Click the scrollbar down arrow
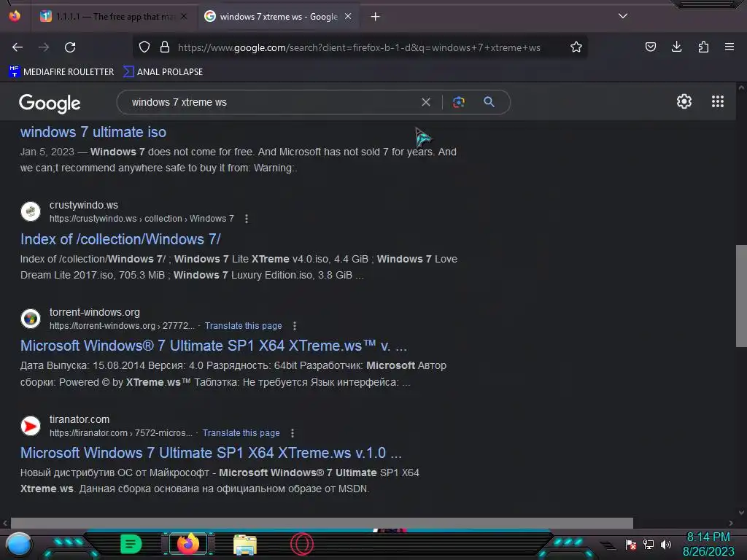 [741, 513]
